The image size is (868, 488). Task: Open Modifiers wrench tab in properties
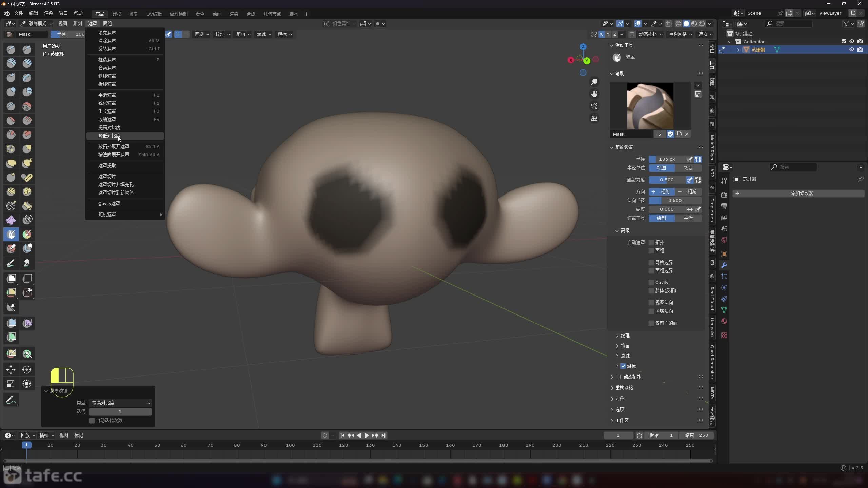[724, 265]
